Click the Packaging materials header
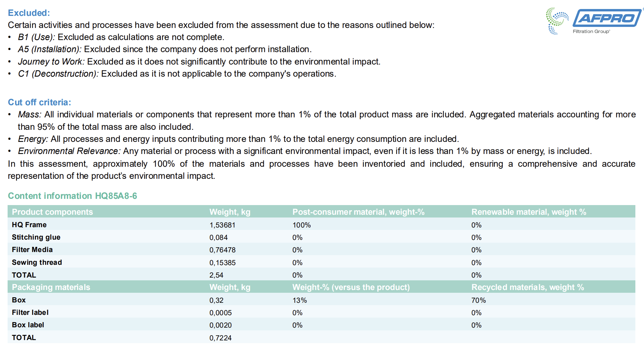The image size is (644, 348). (x=51, y=287)
